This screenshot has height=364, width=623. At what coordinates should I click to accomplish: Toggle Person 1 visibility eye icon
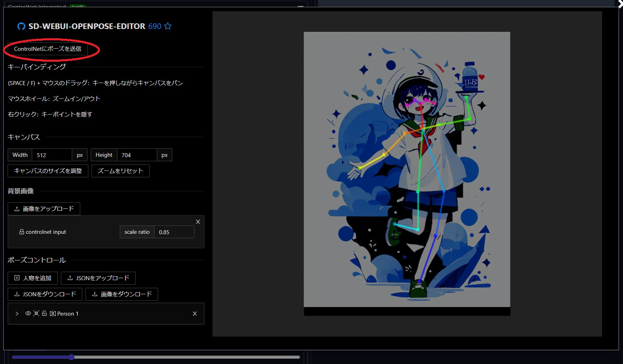click(x=28, y=313)
